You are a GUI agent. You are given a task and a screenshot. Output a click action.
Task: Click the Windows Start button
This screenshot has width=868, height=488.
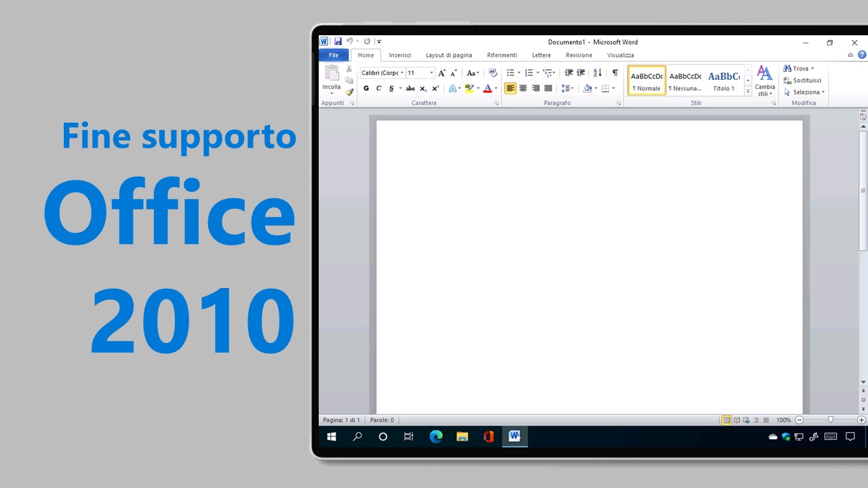332,437
